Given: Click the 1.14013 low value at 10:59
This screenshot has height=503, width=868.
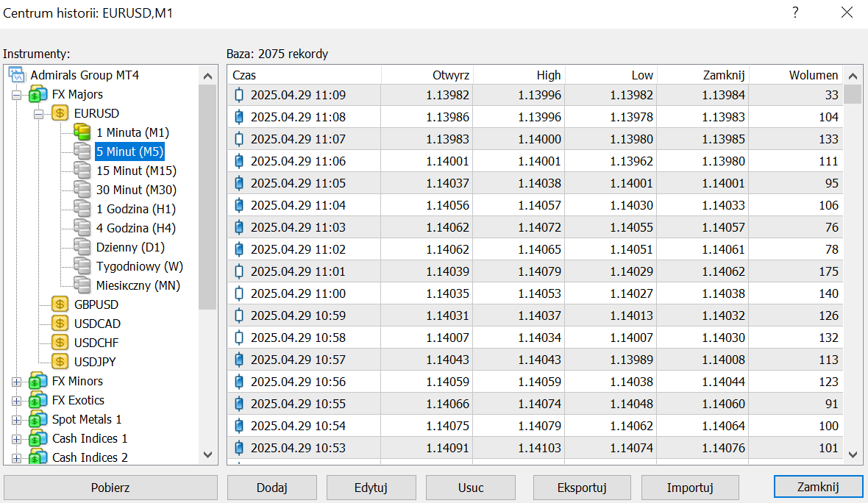Looking at the screenshot, I should pos(632,315).
